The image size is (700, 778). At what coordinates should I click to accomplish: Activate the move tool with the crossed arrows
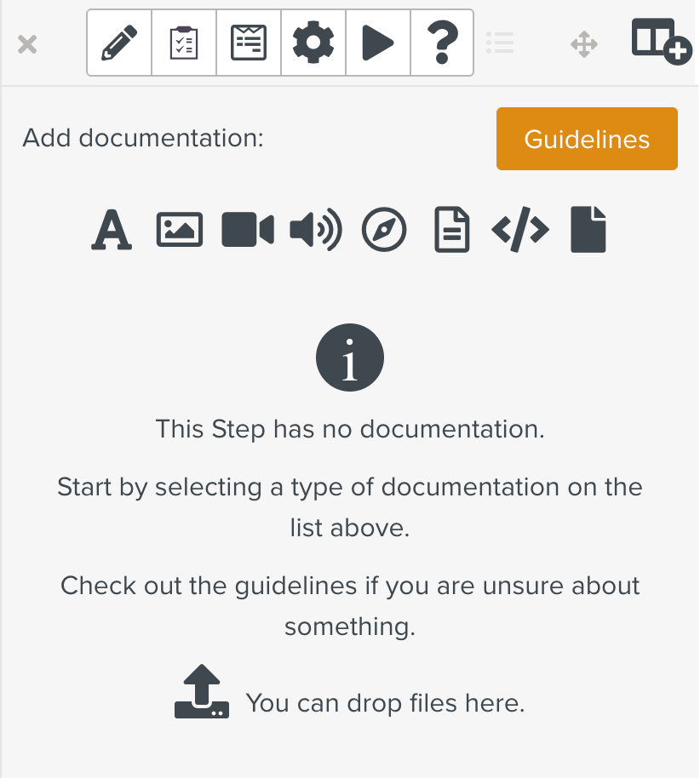point(583,43)
